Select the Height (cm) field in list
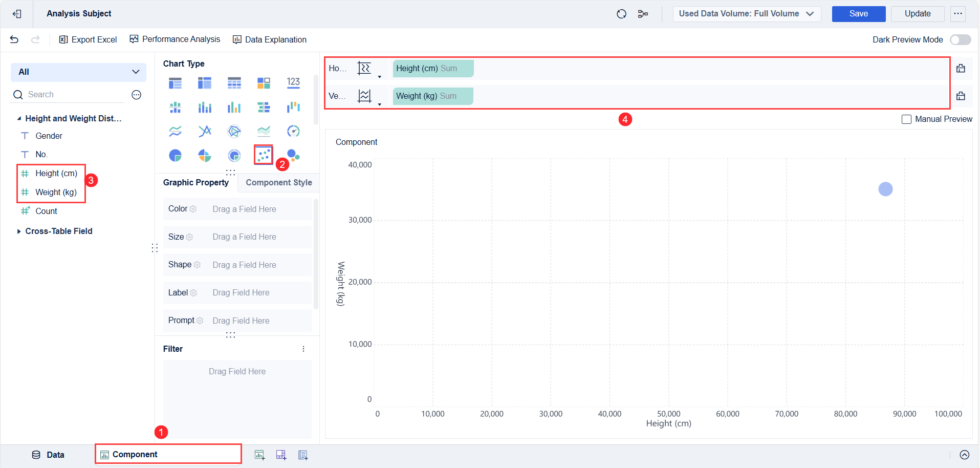The width and height of the screenshot is (980, 468). click(56, 174)
